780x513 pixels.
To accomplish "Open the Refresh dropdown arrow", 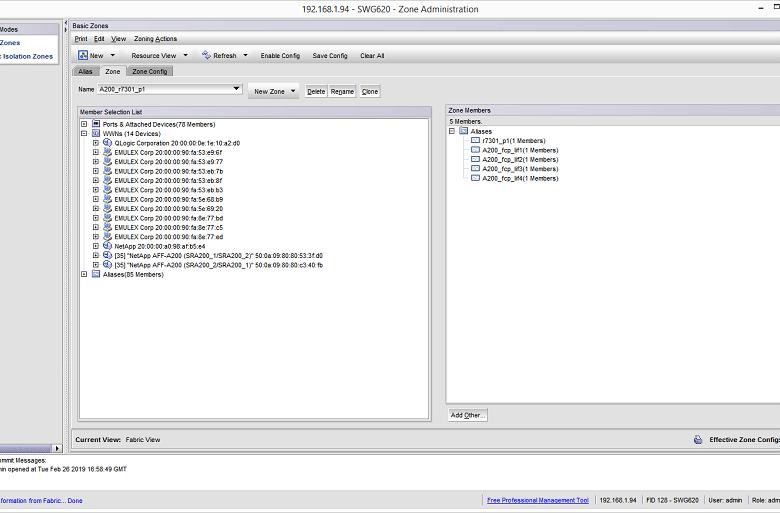I will click(x=245, y=55).
